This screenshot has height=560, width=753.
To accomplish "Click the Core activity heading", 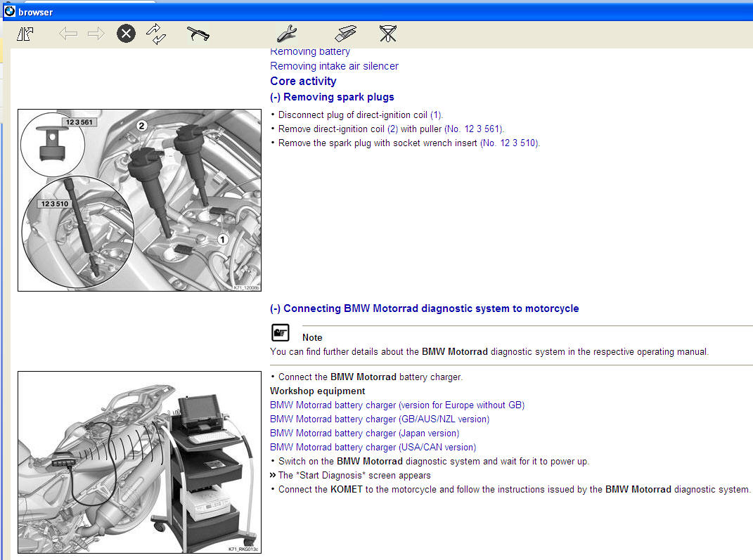I will [x=303, y=81].
